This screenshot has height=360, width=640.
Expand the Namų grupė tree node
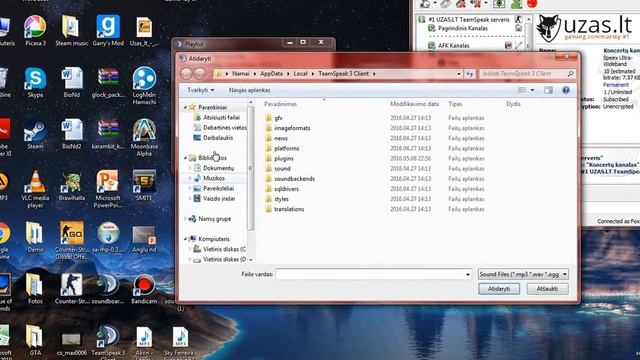point(185,219)
